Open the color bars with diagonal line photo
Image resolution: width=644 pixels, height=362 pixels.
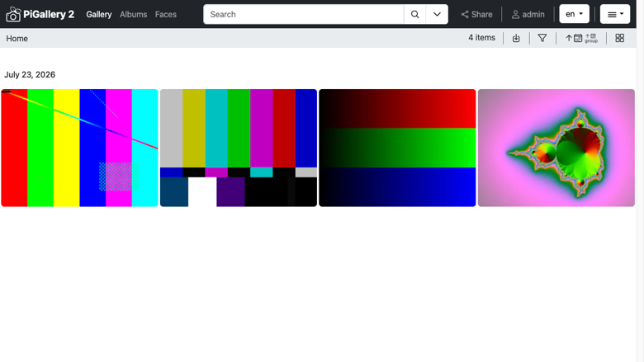(x=80, y=148)
